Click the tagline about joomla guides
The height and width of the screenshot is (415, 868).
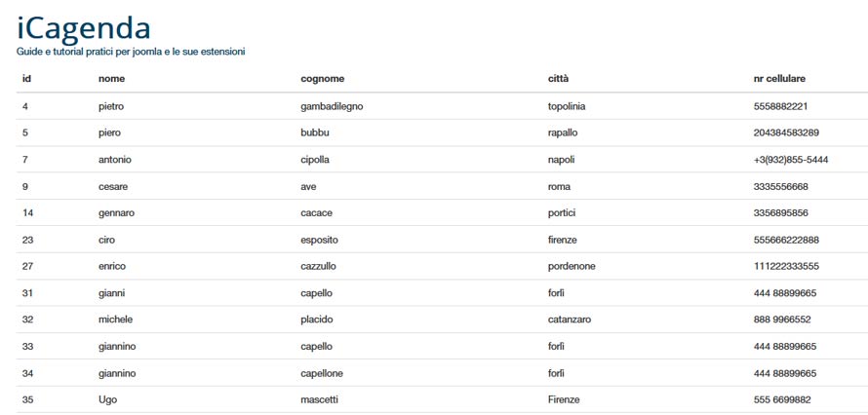tap(131, 52)
